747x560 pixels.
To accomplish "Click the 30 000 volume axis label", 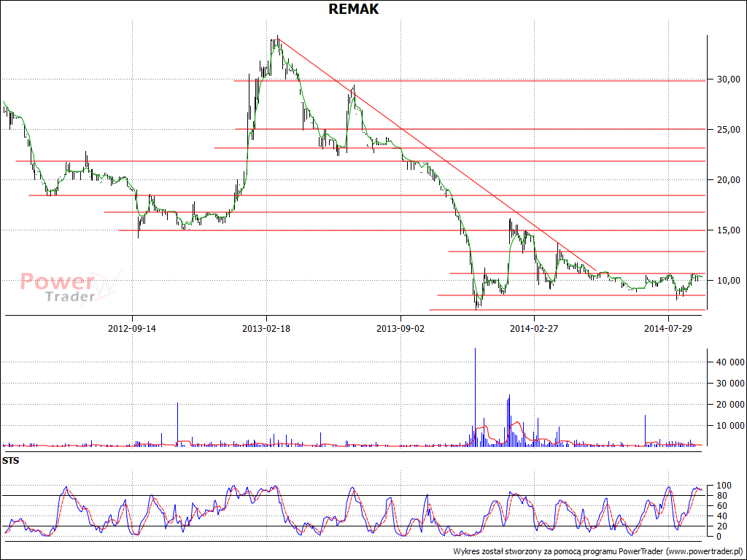I will point(730,384).
